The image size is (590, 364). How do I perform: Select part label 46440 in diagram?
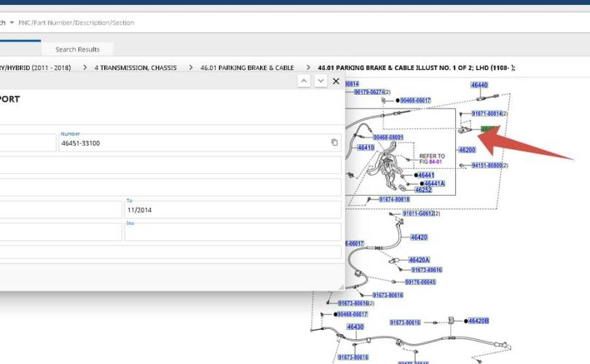[479, 85]
